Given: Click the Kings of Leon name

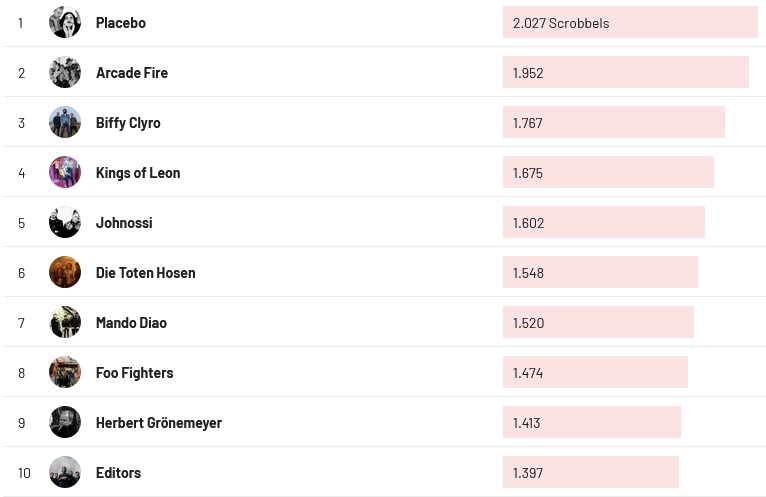Looking at the screenshot, I should (138, 172).
